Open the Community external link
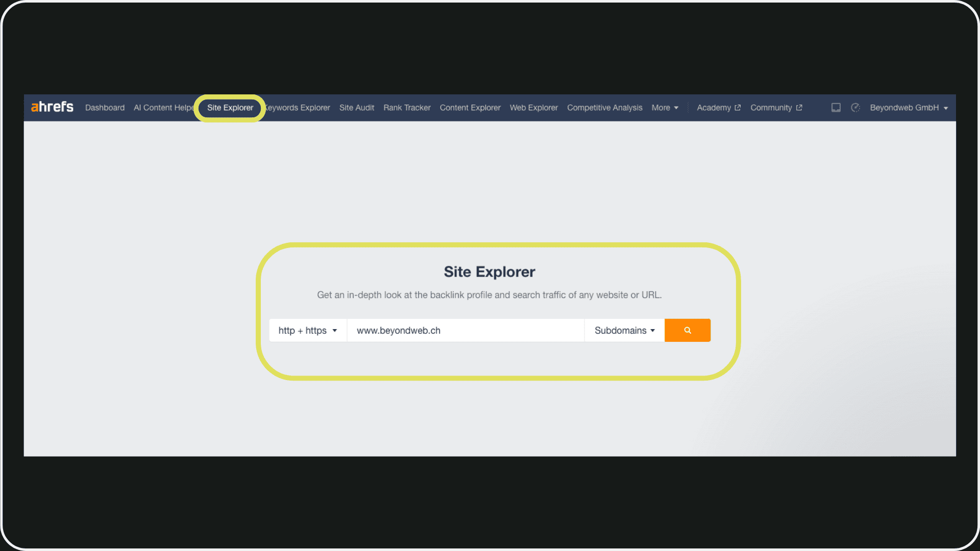 [776, 108]
